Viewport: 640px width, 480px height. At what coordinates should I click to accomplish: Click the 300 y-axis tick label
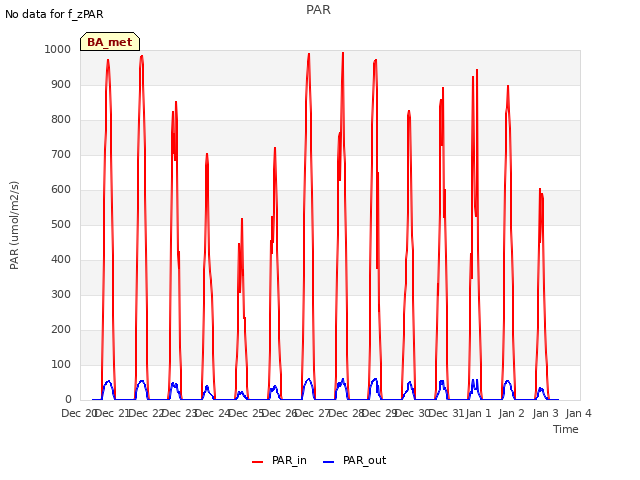point(61,294)
